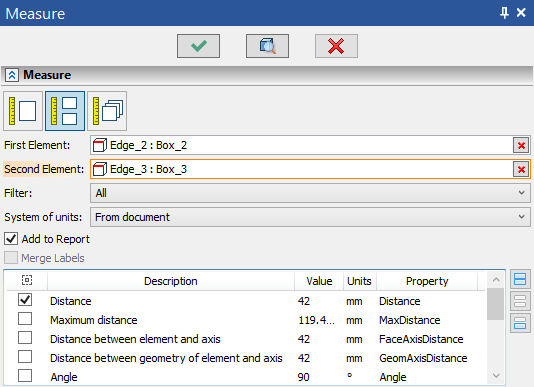
Task: Cancel with the red X button
Action: point(336,46)
